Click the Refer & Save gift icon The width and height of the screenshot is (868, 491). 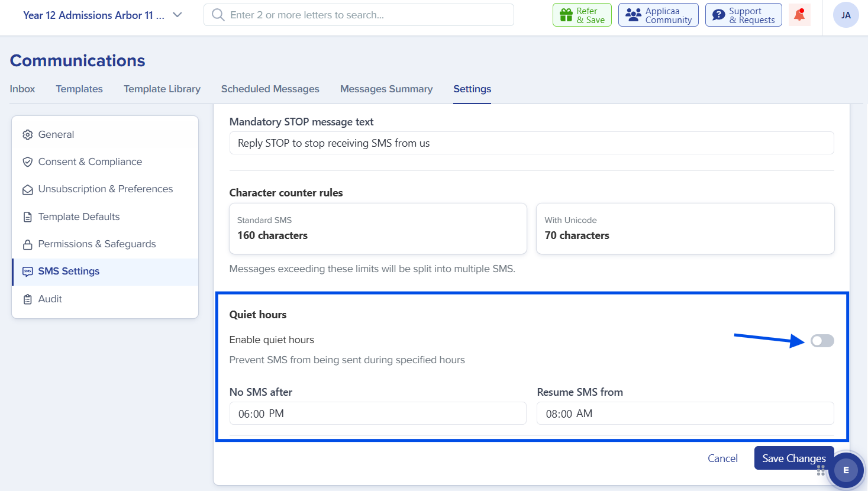coord(566,15)
